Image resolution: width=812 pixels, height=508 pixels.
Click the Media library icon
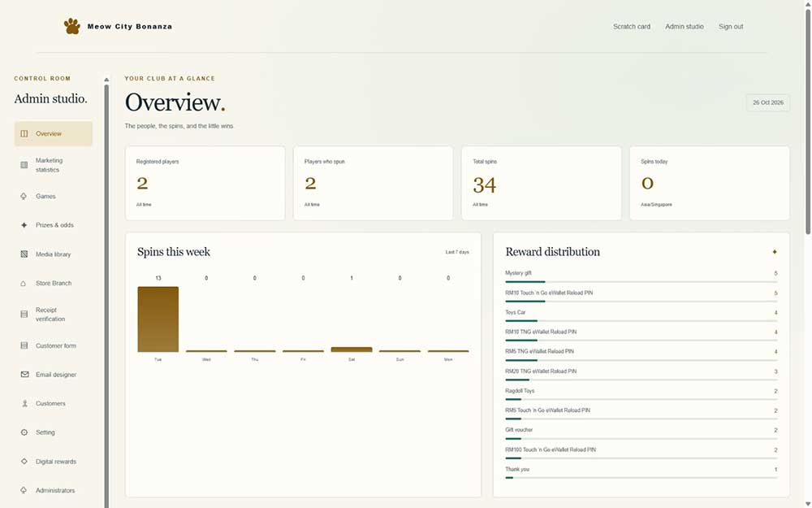(x=24, y=254)
